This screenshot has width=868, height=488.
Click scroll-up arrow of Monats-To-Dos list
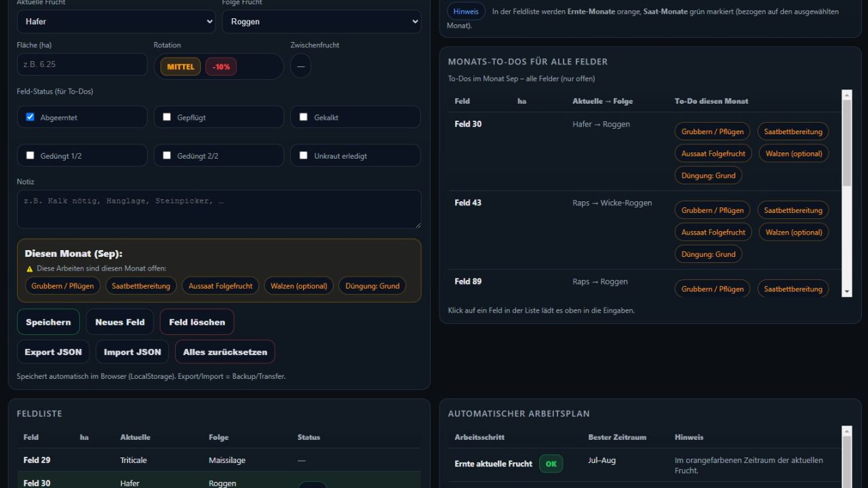coord(846,95)
